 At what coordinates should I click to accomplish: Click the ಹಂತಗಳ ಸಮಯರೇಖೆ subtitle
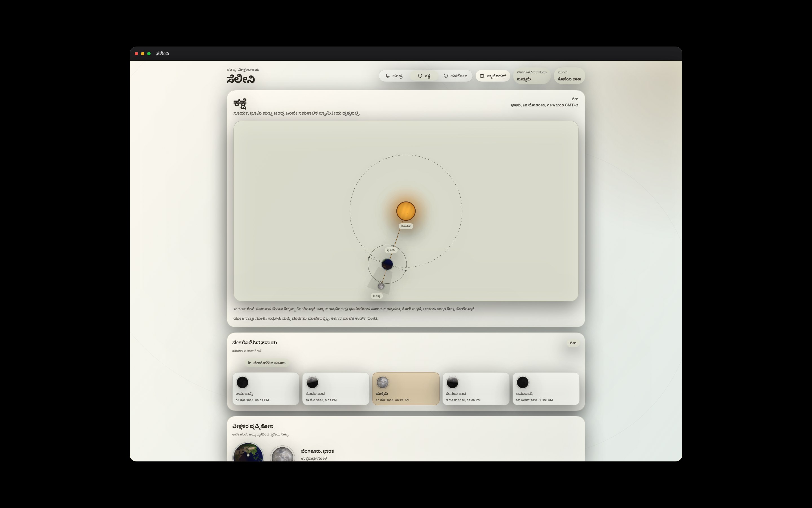(246, 351)
